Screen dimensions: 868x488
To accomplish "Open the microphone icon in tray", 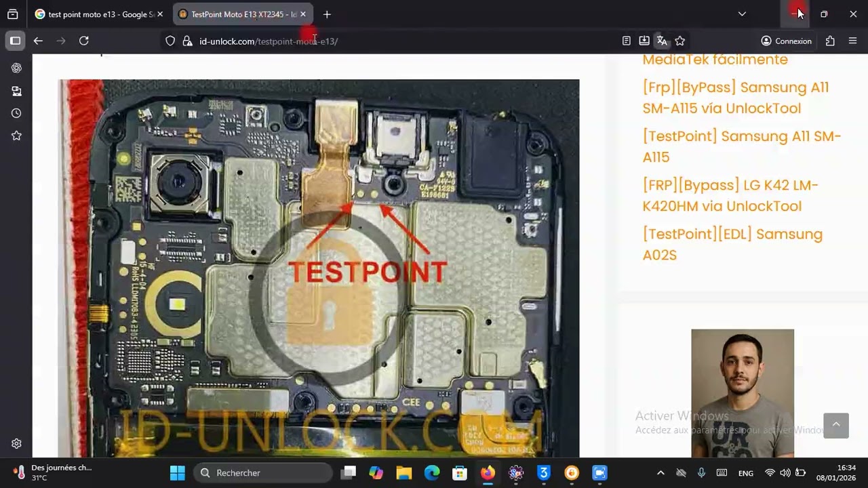I will coord(701,473).
